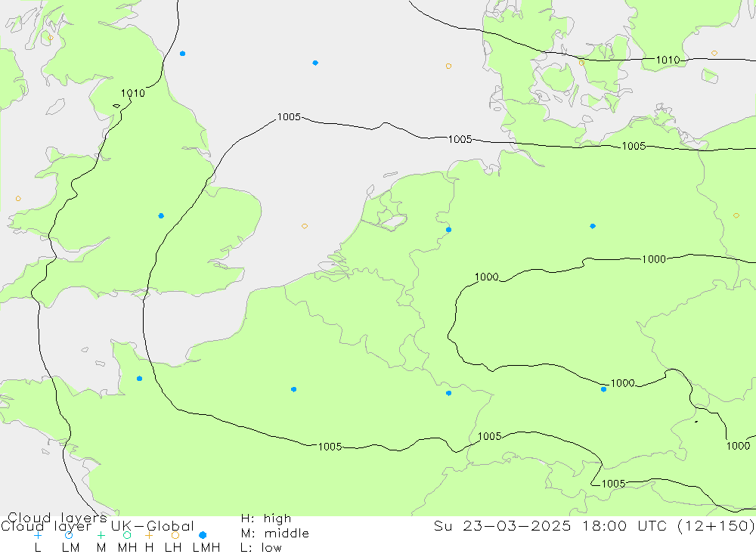Select the orange circle marker on the 1010 isobar over Denmark
Viewport: 756px width, 554px height.
click(582, 63)
